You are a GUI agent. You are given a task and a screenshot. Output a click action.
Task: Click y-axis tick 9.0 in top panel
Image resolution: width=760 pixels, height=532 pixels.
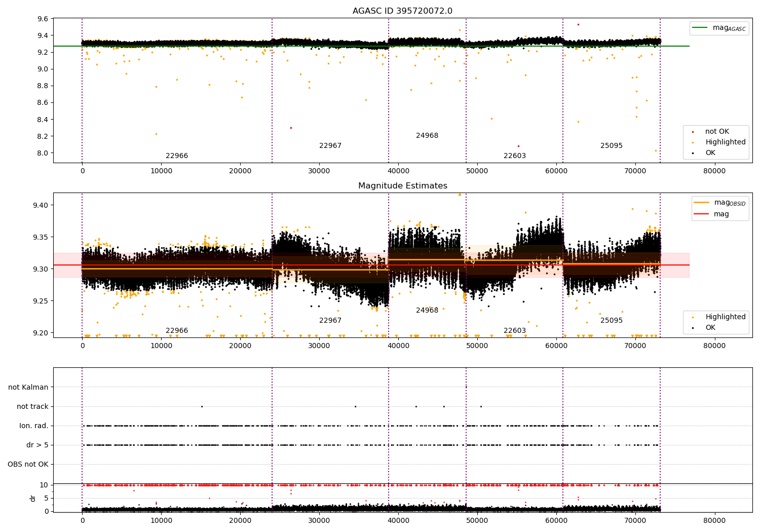click(x=43, y=69)
